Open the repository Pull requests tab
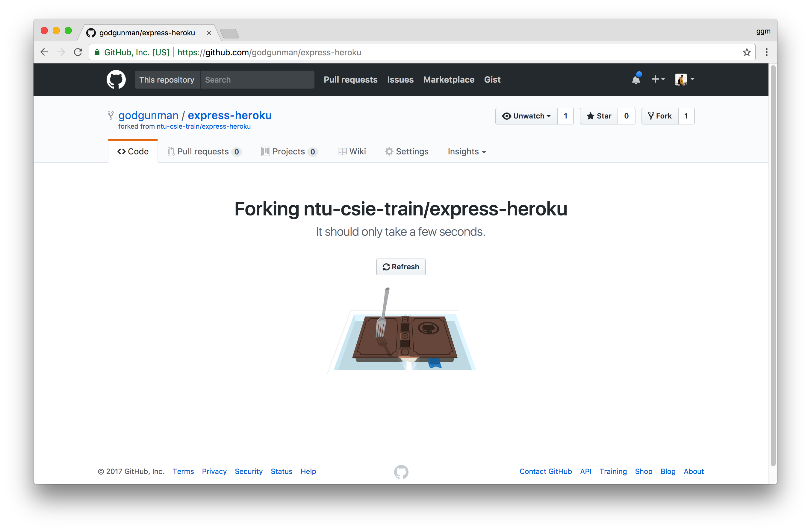The height and width of the screenshot is (532, 811). [x=205, y=151]
